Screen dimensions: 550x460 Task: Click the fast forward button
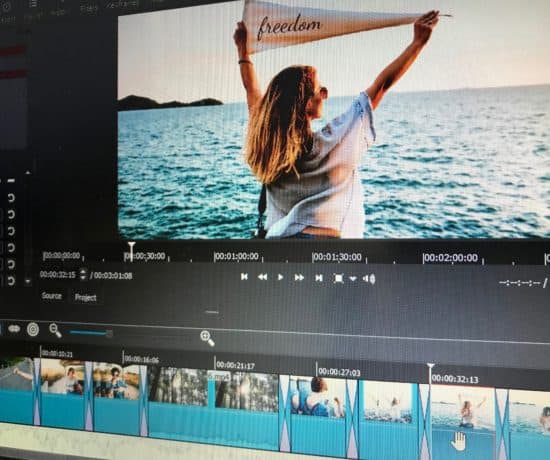pos(299,278)
